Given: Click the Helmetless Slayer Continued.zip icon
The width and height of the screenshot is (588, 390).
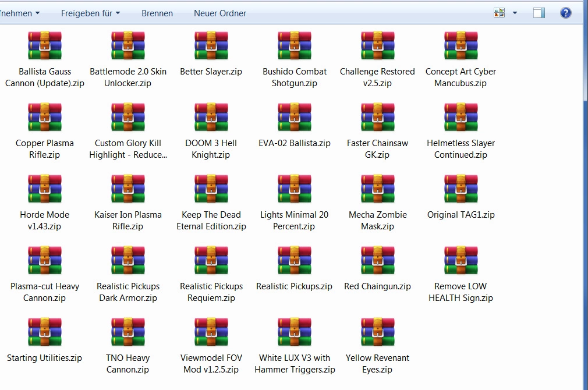Looking at the screenshot, I should 461,117.
